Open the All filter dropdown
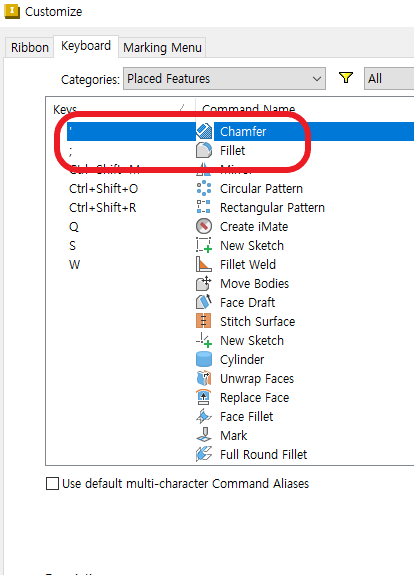 point(389,78)
